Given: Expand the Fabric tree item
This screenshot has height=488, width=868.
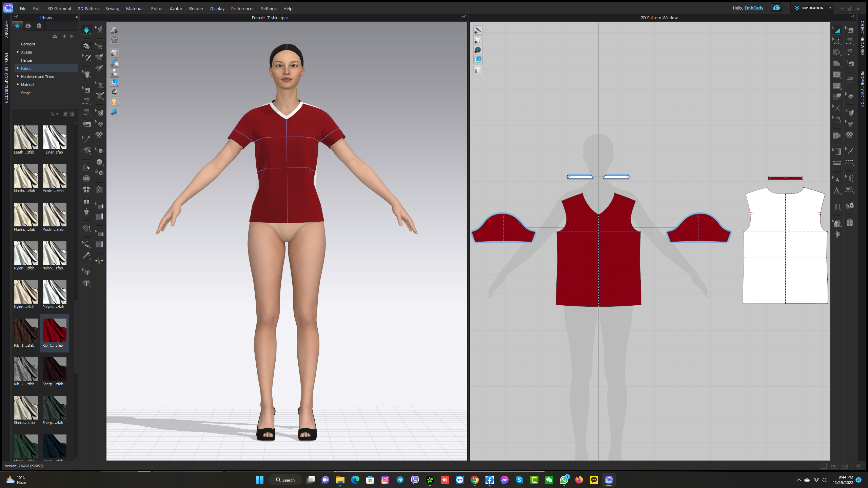Looking at the screenshot, I should tap(18, 68).
